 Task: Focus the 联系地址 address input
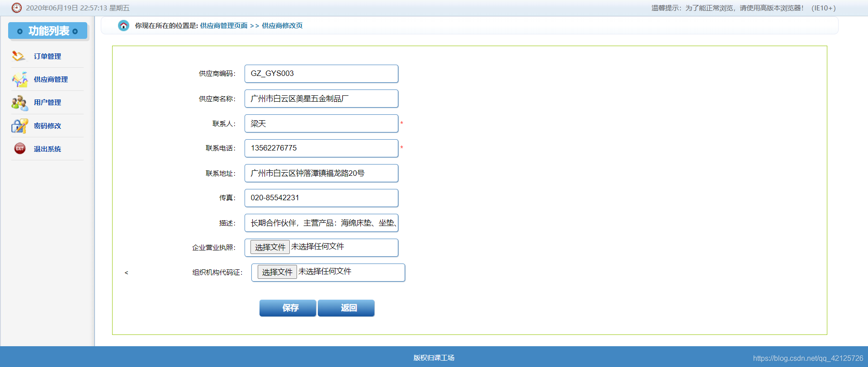pos(321,173)
